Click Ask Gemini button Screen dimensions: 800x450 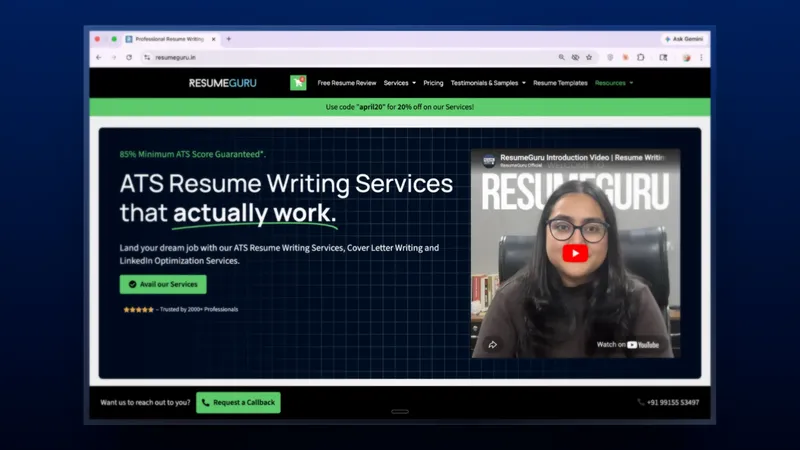click(x=684, y=39)
